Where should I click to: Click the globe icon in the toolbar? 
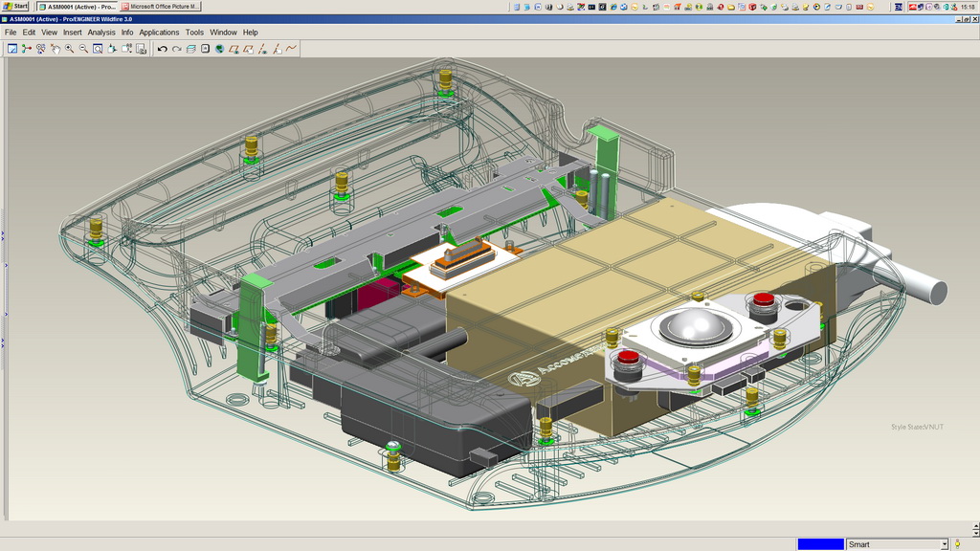coord(219,49)
